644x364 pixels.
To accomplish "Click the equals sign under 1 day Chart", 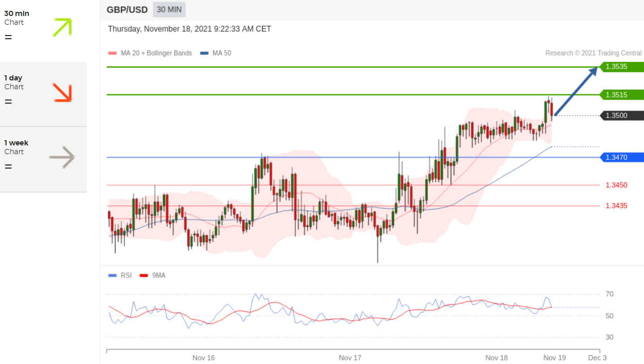I will [8, 102].
